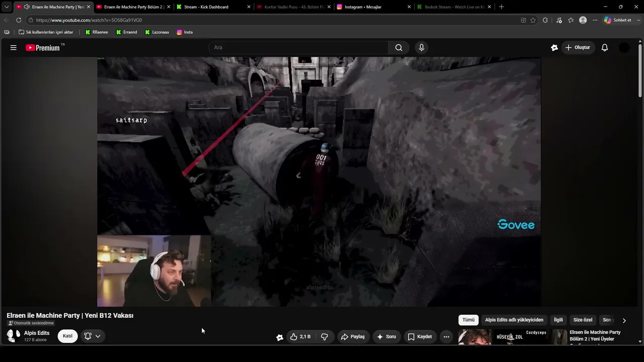Click the 127 B abone subscriber count

click(35, 340)
